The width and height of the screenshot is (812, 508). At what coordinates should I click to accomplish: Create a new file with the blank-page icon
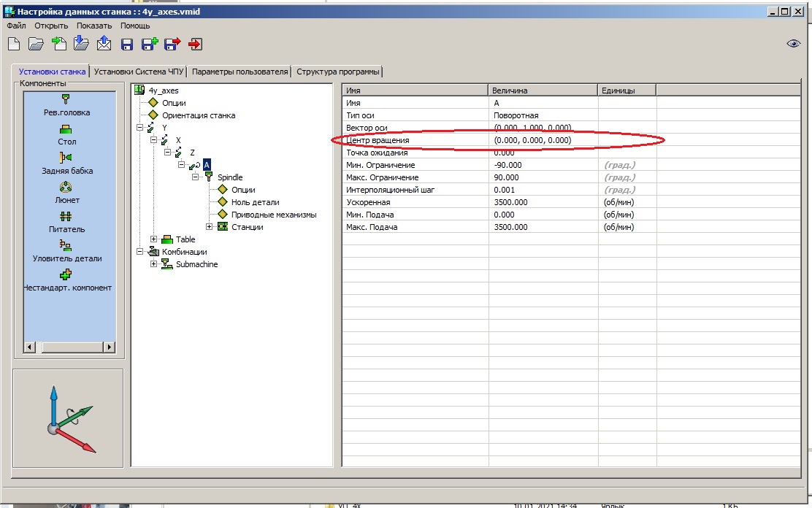[x=15, y=44]
